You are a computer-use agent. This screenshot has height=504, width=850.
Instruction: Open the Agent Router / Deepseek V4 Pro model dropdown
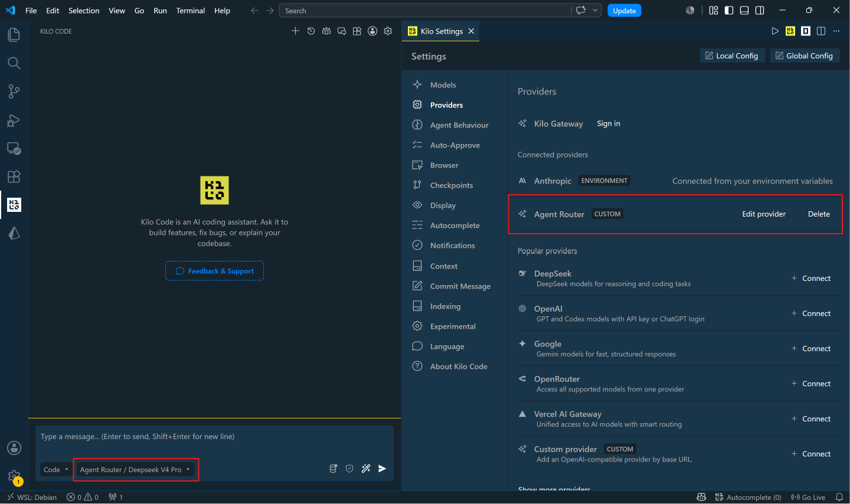tap(135, 470)
